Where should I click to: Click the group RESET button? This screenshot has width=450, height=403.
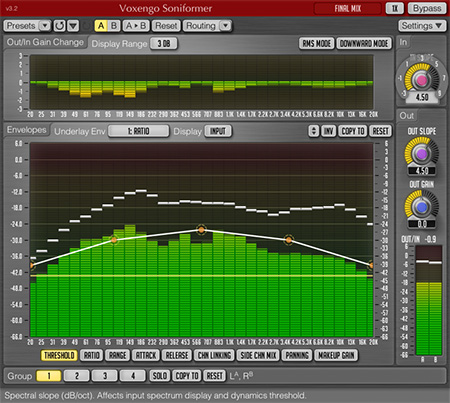pyautogui.click(x=214, y=376)
